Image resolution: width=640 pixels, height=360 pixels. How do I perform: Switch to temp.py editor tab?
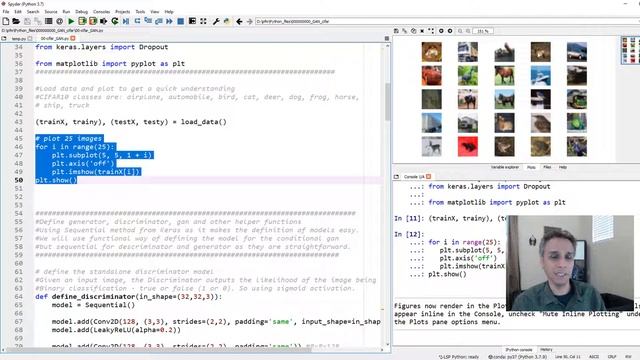(18, 39)
